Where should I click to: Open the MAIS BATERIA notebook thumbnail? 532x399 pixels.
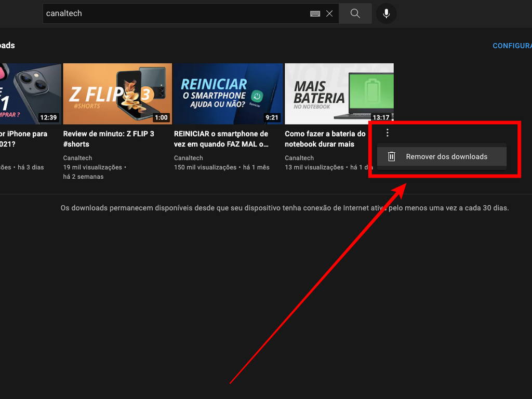pyautogui.click(x=339, y=94)
